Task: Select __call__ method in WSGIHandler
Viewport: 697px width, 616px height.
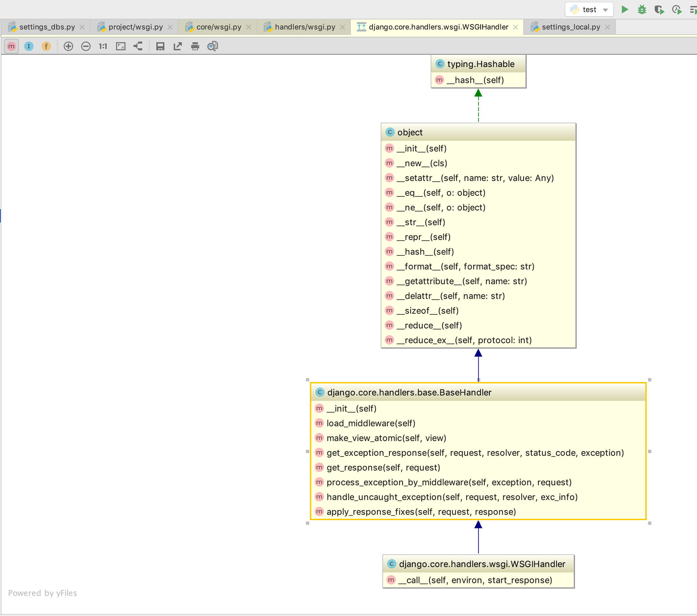Action: point(478,580)
